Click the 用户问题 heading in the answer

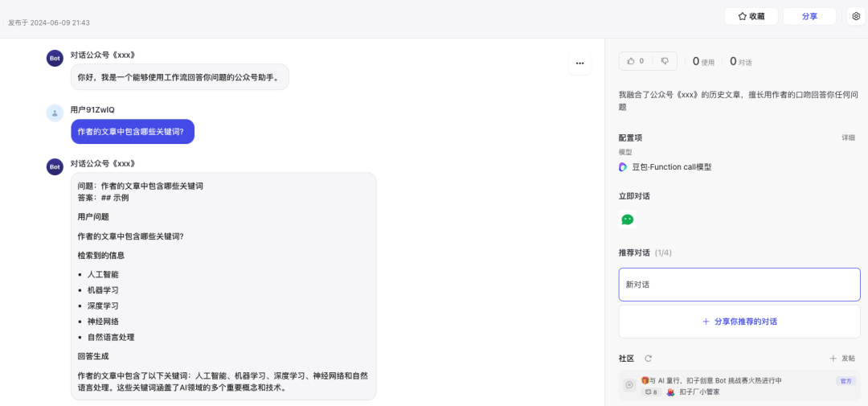tap(93, 216)
